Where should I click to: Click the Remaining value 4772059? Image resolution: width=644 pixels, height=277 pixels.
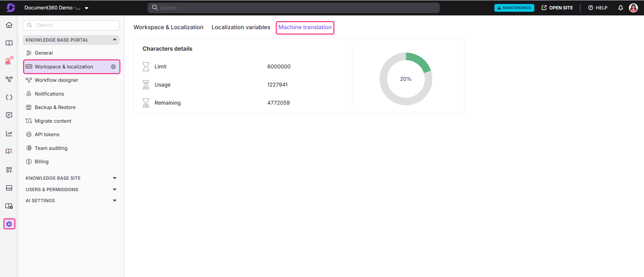[278, 103]
